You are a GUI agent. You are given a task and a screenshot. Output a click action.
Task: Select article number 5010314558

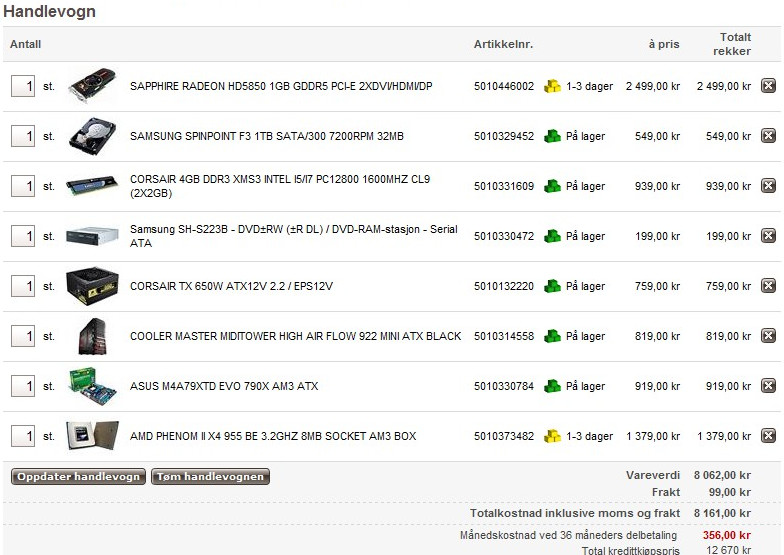pos(504,336)
